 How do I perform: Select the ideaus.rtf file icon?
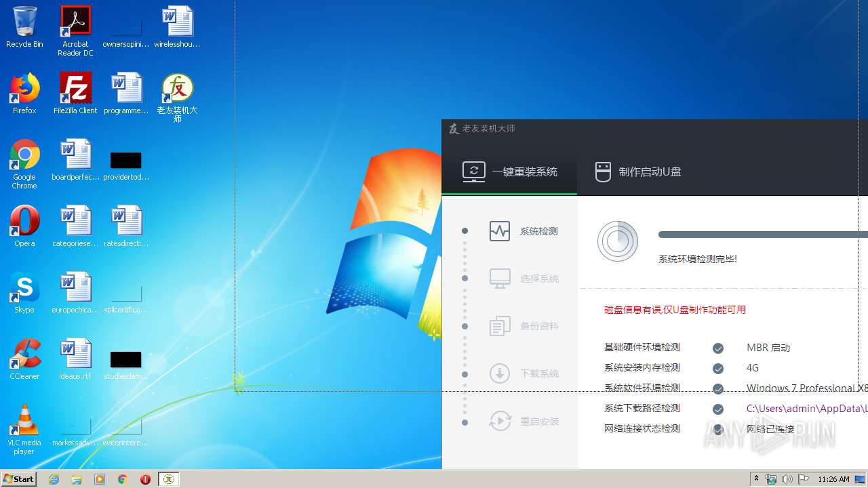(75, 359)
